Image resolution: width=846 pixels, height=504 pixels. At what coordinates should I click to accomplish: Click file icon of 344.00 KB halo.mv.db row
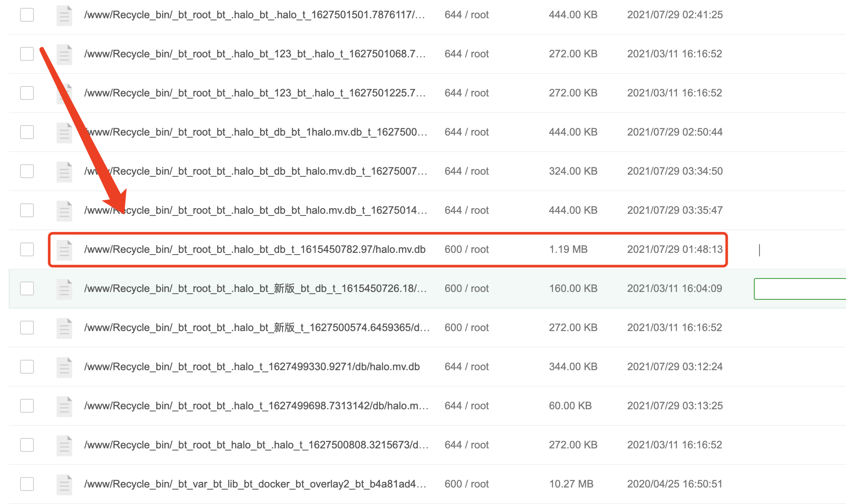click(64, 367)
